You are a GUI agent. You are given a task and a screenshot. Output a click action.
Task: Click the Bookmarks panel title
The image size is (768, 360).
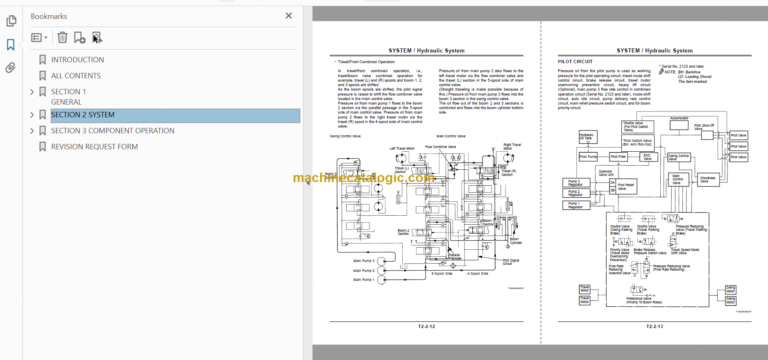tap(49, 16)
